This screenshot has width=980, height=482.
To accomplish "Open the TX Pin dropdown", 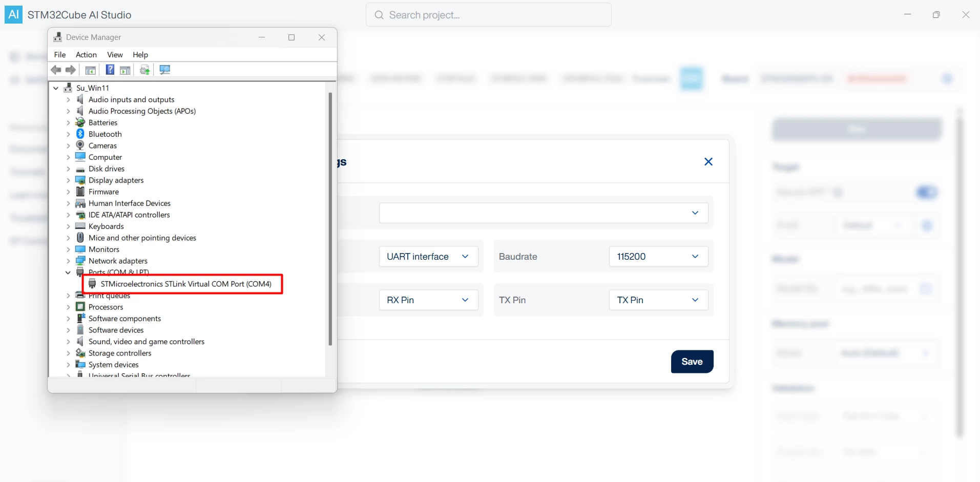I will tap(659, 300).
